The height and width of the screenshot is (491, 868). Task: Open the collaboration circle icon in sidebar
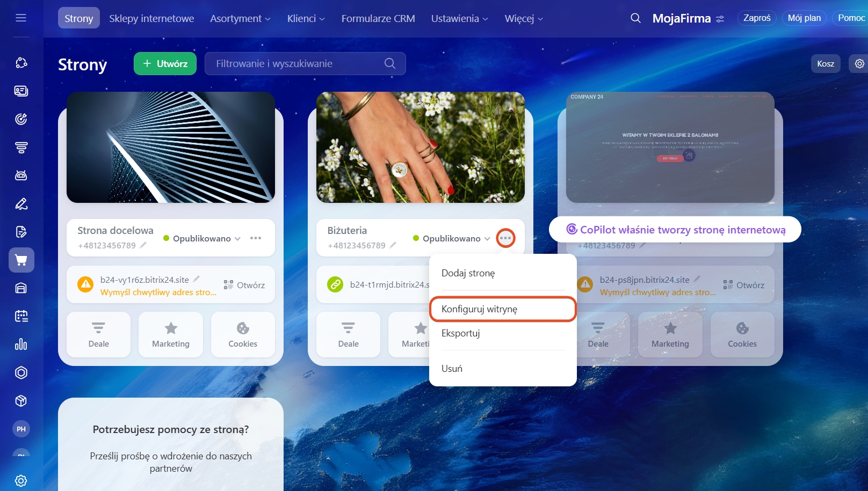tap(21, 63)
